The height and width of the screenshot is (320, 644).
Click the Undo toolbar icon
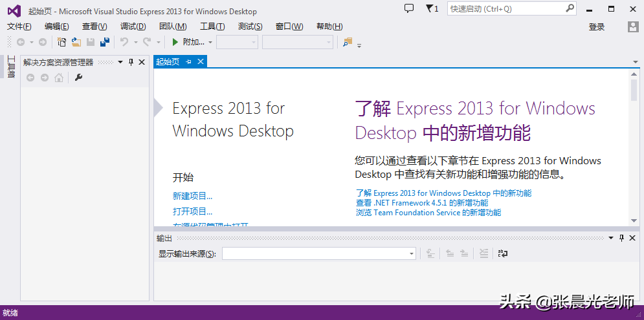pos(124,42)
